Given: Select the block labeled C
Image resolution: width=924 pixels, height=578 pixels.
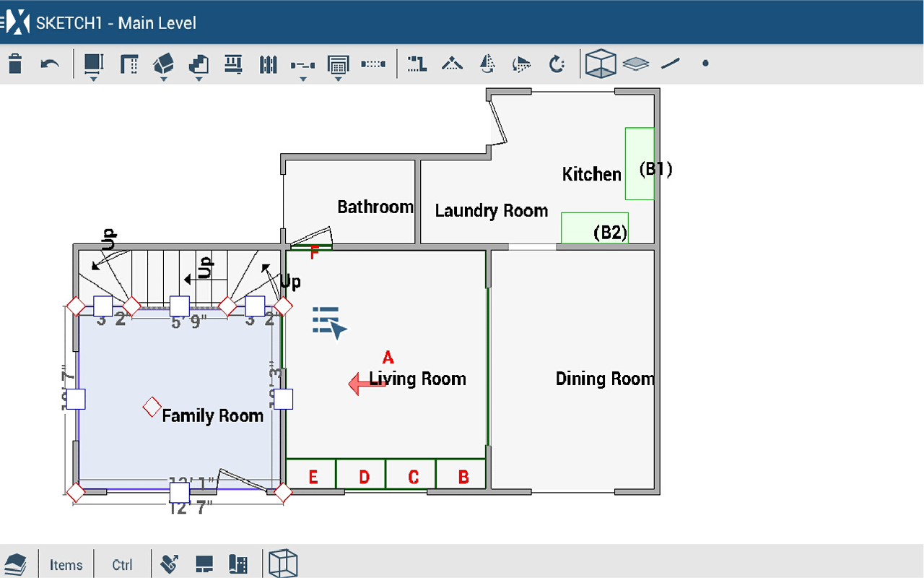Looking at the screenshot, I should tap(411, 474).
